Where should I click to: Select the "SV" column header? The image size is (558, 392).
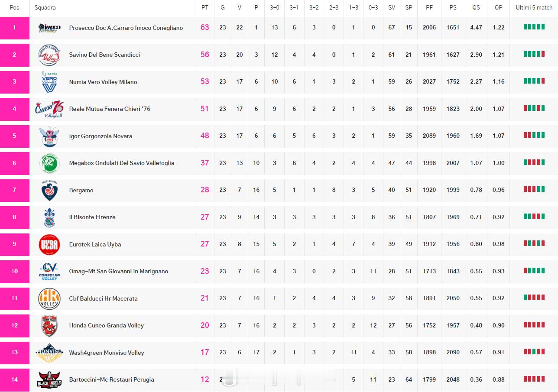coord(392,7)
